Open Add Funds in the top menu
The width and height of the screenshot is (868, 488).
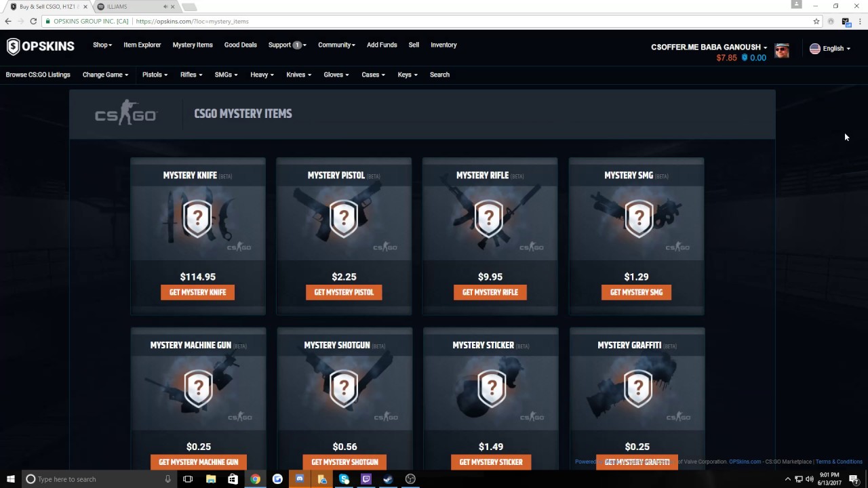pyautogui.click(x=382, y=45)
